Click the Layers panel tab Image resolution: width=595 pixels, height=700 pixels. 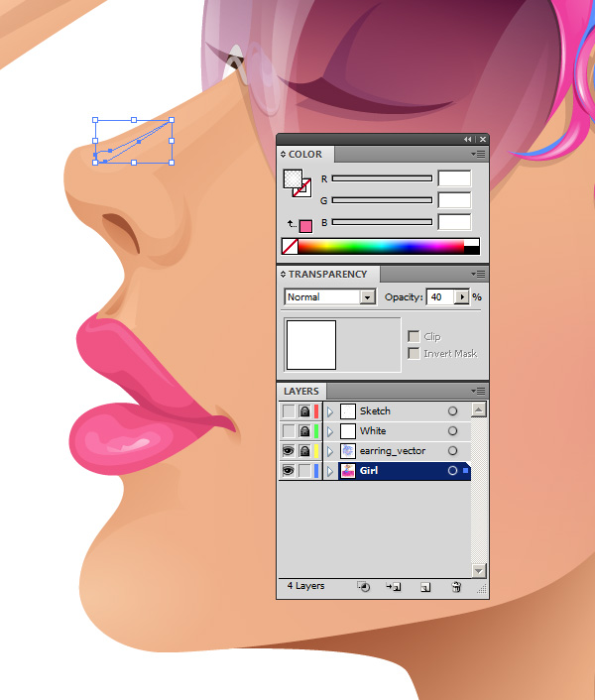(301, 392)
